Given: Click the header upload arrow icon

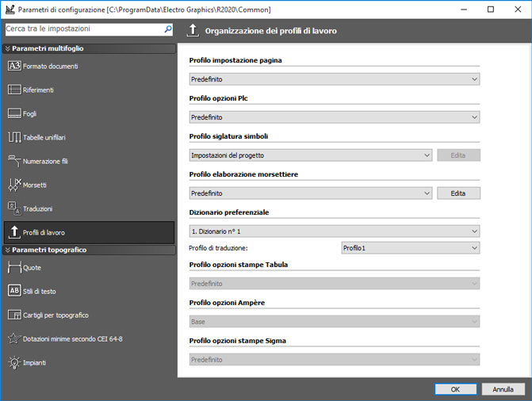Looking at the screenshot, I should 193,31.
